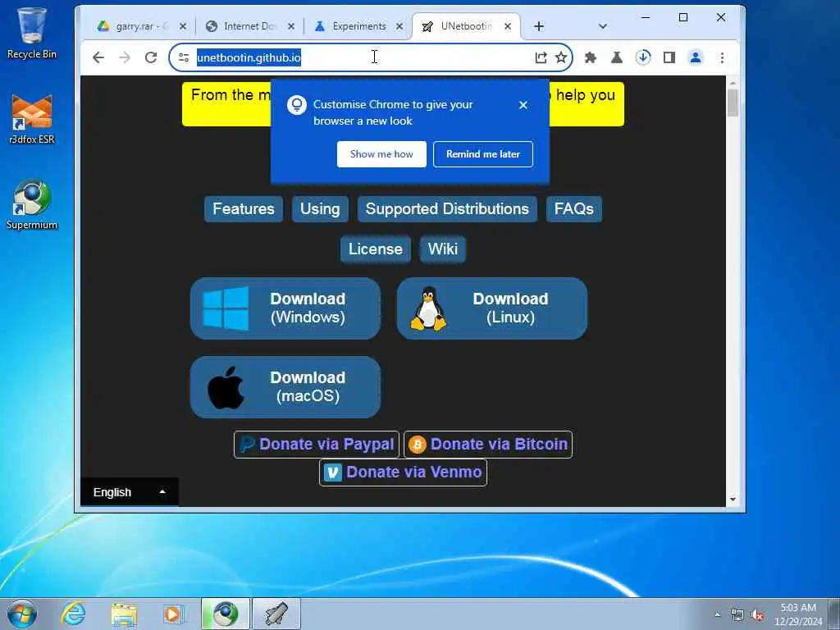Click Donate via Venmo

tap(403, 472)
